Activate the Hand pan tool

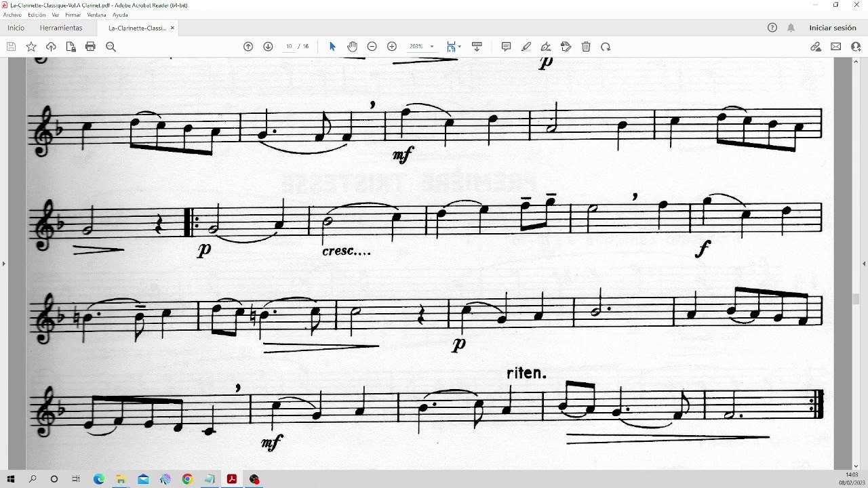pyautogui.click(x=352, y=47)
